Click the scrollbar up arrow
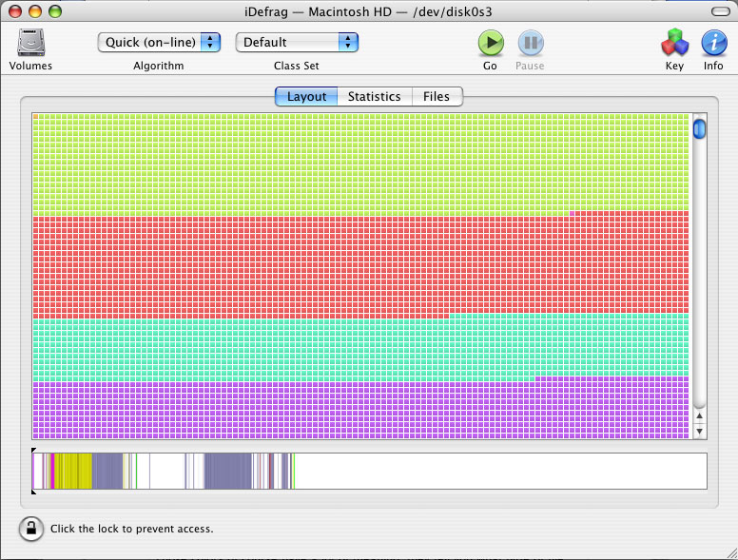Image resolution: width=738 pixels, height=560 pixels. click(699, 416)
